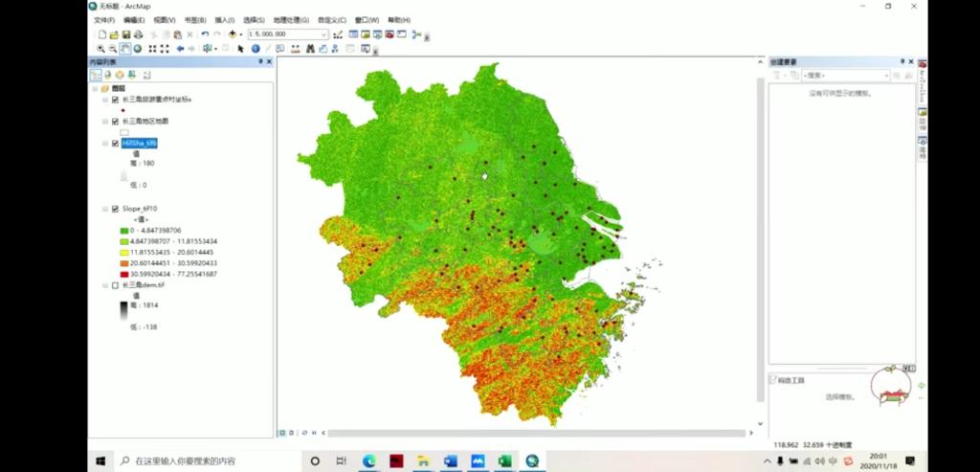Screen dimensions: 980x472
Task: Open the 文件(F) menu
Action: coord(104,20)
